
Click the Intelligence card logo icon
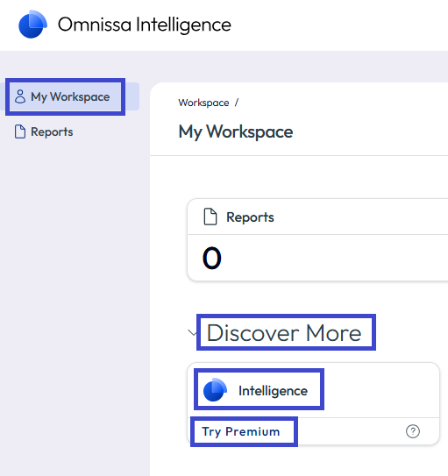[215, 390]
